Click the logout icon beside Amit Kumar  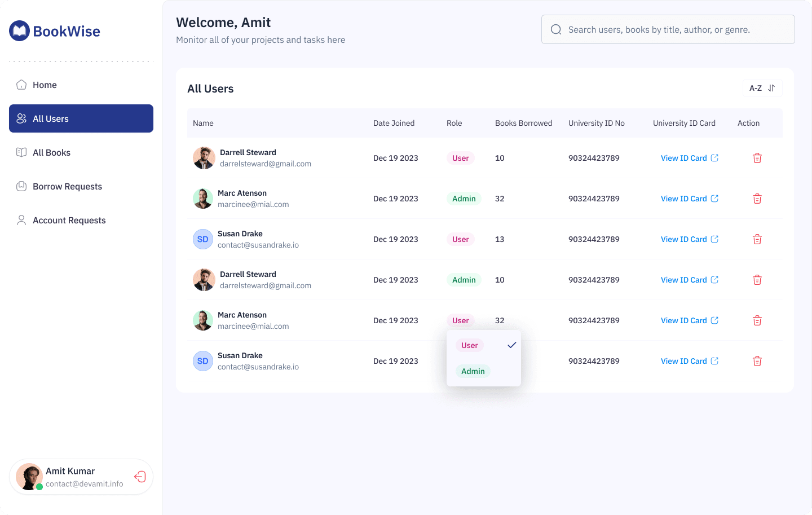tap(140, 477)
